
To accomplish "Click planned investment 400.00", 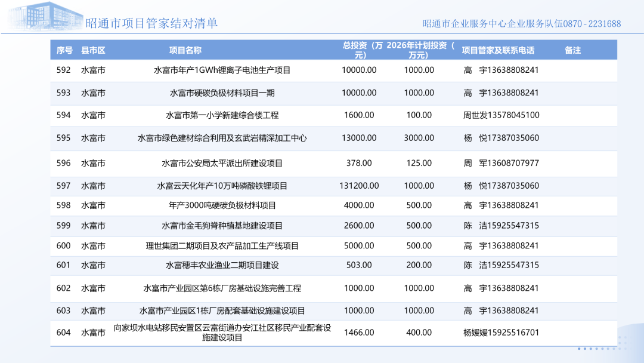I will [419, 333].
